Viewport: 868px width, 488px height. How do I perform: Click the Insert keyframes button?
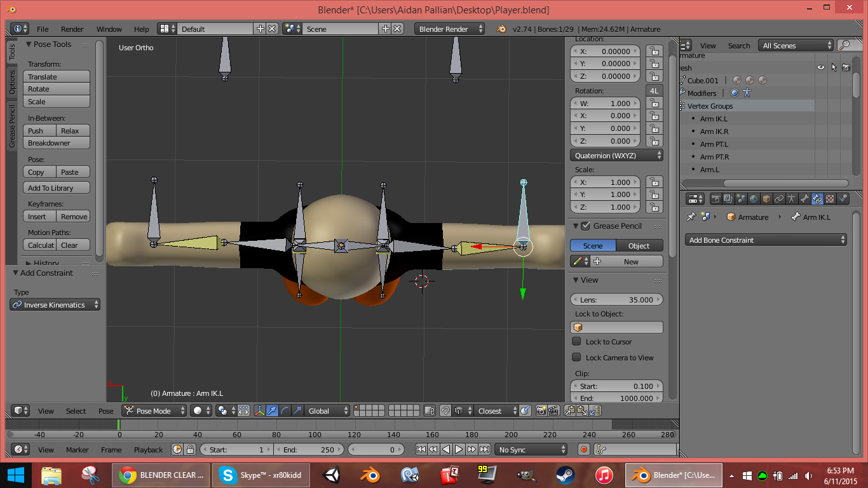pos(39,217)
